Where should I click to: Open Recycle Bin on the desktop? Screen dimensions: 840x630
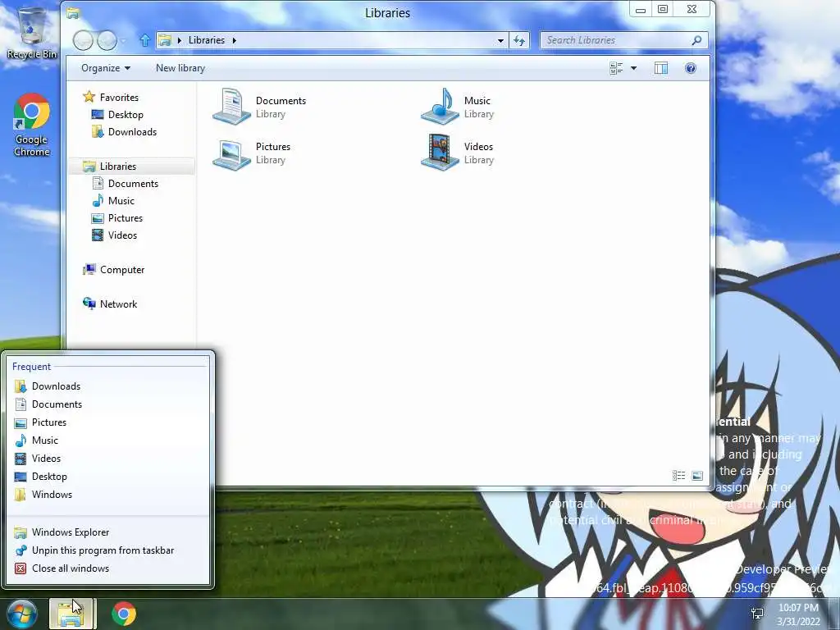[32, 32]
